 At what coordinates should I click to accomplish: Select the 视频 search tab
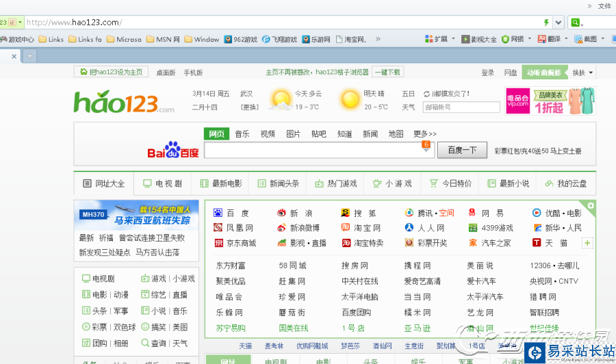point(268,134)
